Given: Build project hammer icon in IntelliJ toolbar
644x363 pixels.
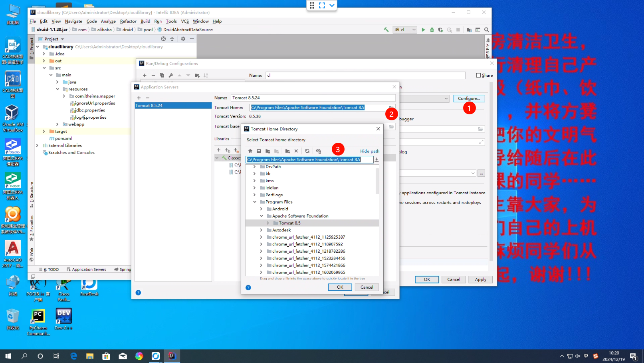Looking at the screenshot, I should (x=386, y=30).
